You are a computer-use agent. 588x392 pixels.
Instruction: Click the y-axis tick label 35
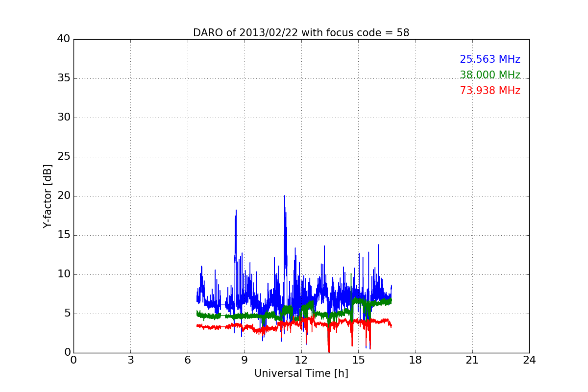pos(64,78)
